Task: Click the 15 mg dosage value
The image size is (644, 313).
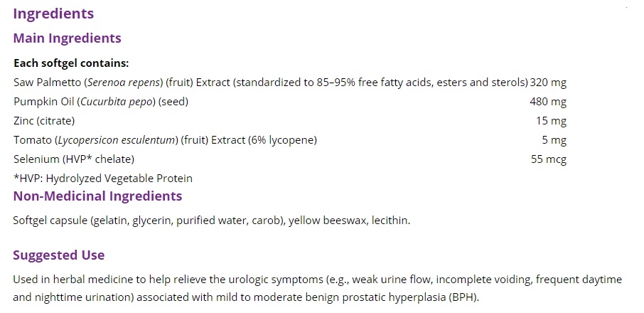Action: click(552, 121)
